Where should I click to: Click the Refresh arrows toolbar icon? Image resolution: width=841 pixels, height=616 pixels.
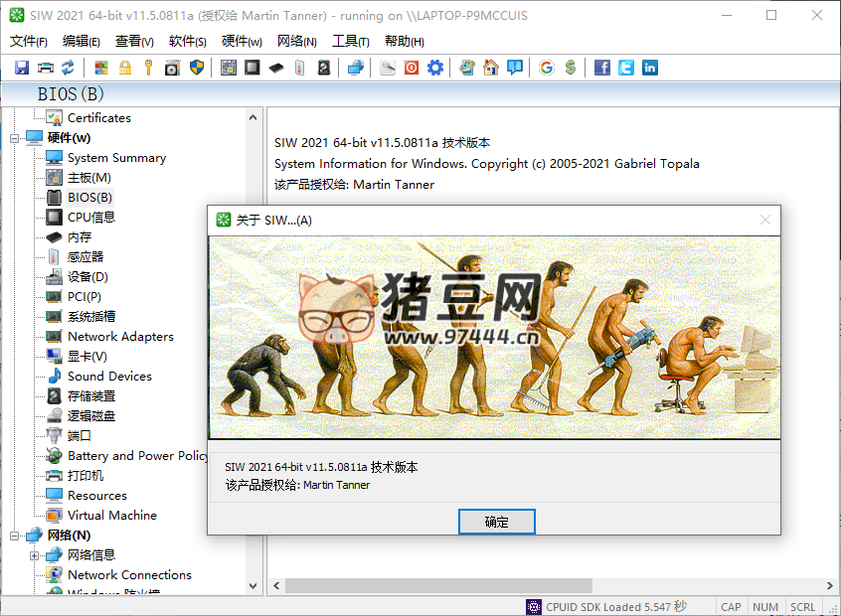tap(68, 68)
